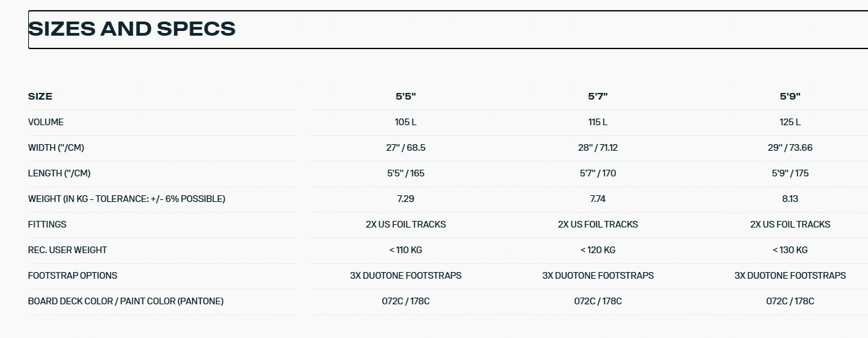
Task: Click the 125 L volume value
Action: tap(790, 123)
